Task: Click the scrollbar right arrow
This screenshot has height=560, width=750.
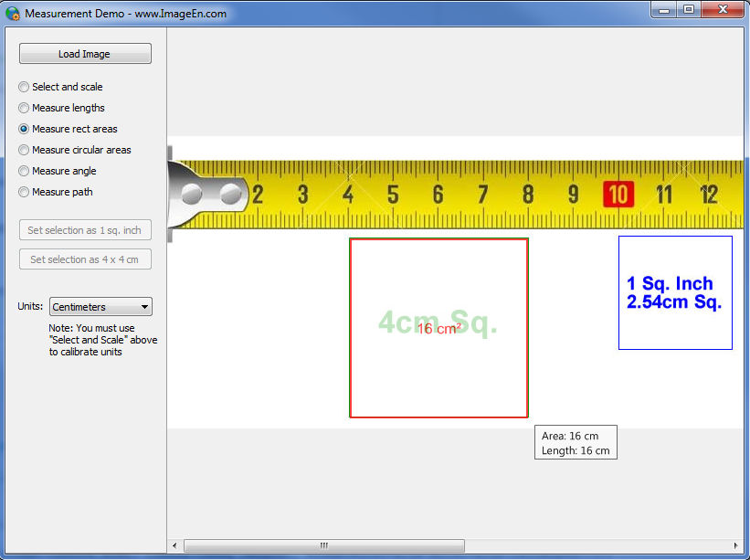Action: pos(735,545)
